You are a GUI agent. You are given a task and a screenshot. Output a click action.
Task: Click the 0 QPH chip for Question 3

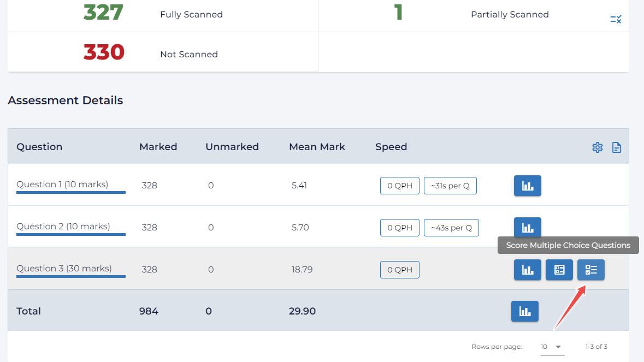click(x=399, y=269)
